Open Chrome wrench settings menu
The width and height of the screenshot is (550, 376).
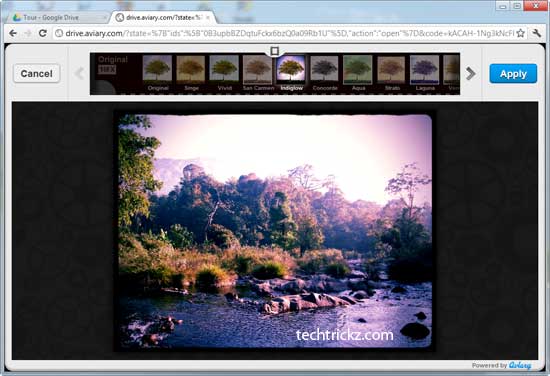pos(537,33)
